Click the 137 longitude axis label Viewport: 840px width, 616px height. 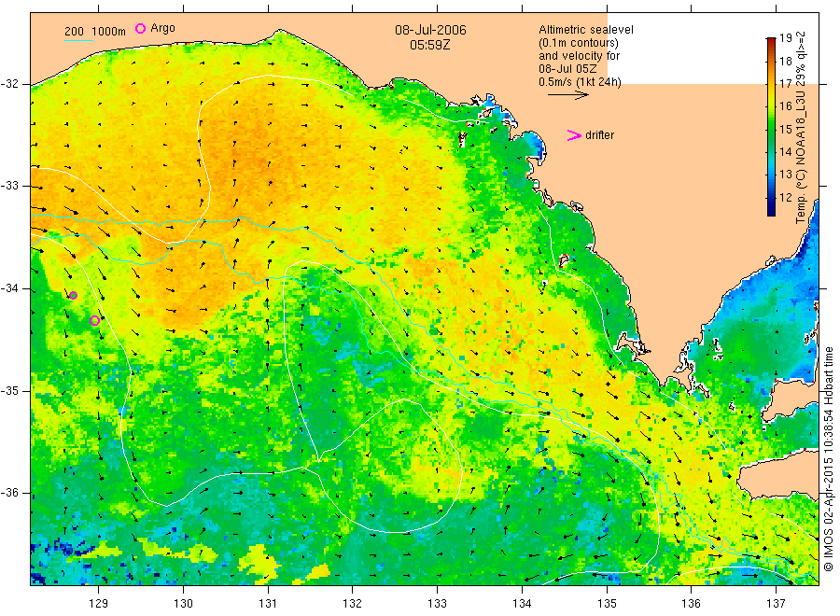click(x=776, y=604)
